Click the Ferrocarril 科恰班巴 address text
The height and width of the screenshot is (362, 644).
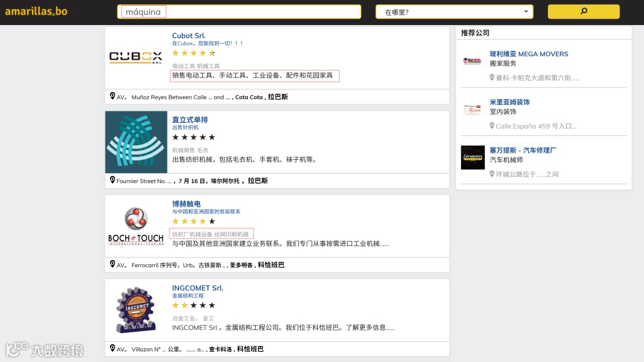(200, 265)
